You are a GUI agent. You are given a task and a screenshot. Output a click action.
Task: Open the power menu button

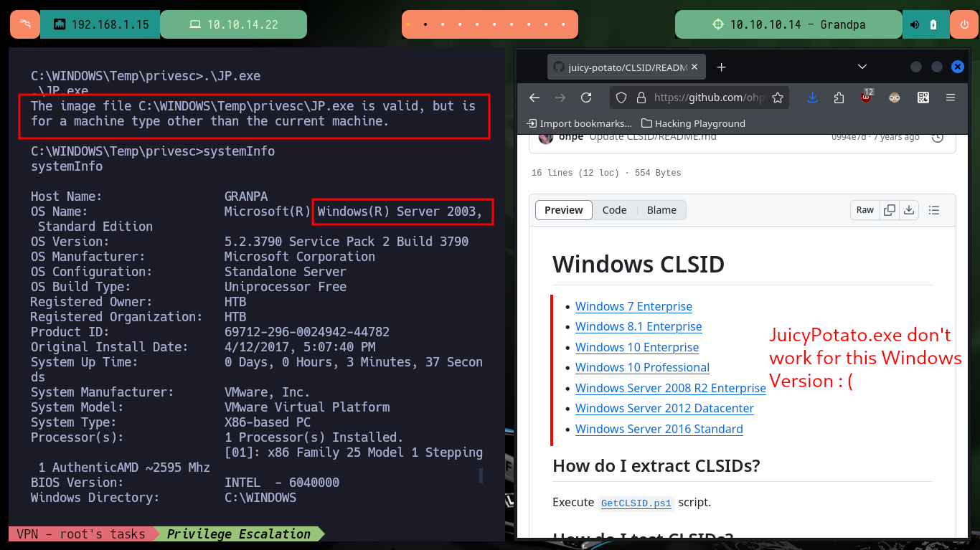coord(964,24)
